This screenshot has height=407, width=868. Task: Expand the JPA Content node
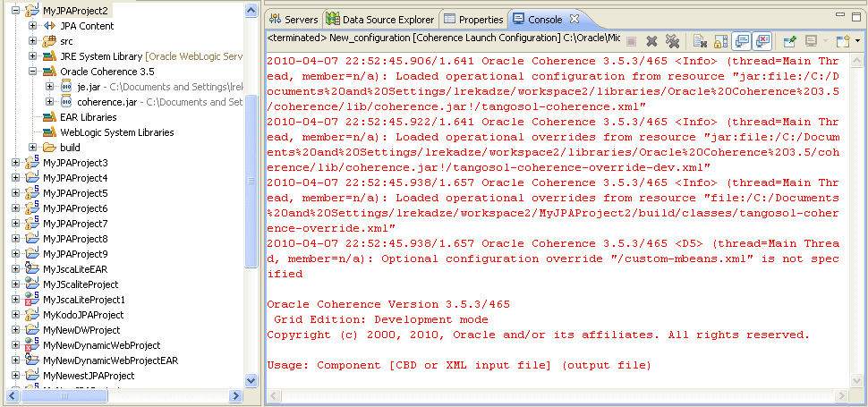click(x=32, y=25)
